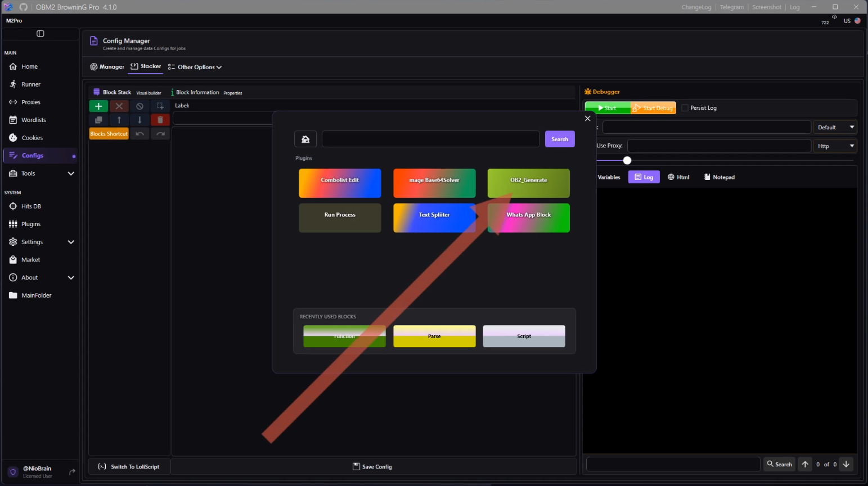Select the OB2_Generate plugin block
Viewport: 868px width, 486px height.
tap(529, 183)
